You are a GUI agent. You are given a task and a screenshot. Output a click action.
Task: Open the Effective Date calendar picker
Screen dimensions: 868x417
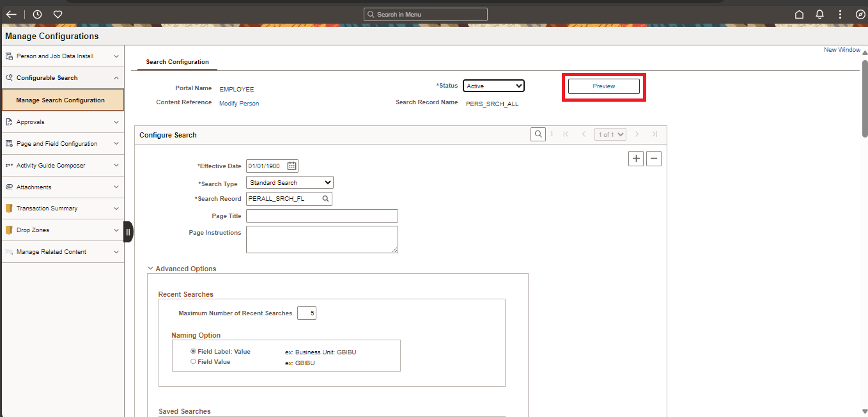[291, 166]
